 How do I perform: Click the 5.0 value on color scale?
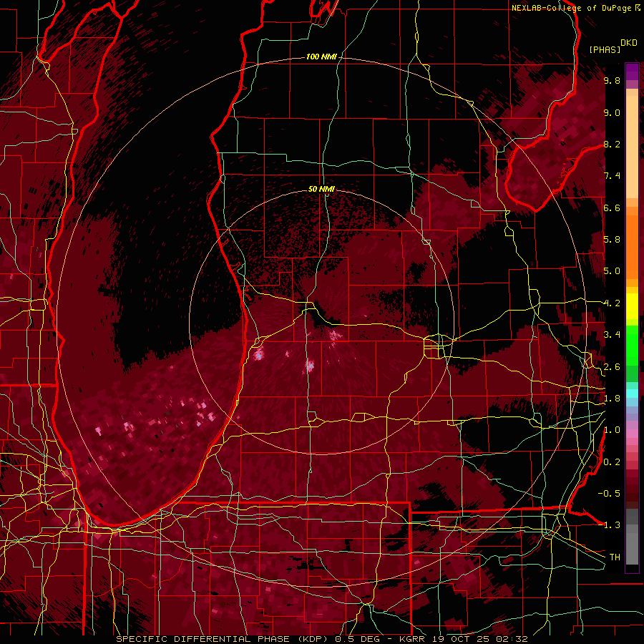(612, 271)
